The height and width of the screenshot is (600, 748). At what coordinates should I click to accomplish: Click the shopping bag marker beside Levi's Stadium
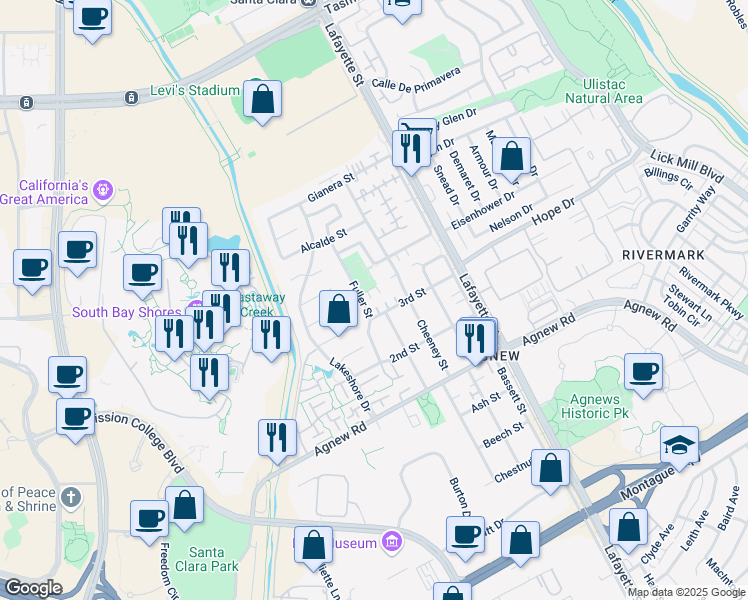pyautogui.click(x=262, y=99)
